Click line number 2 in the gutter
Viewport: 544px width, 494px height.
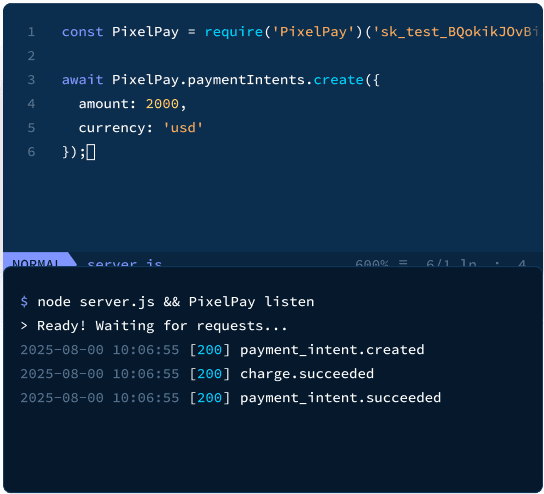coord(31,56)
